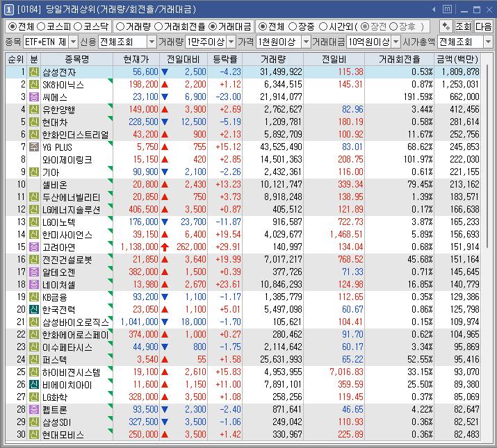Click the 증 badge for 펩트론
497x448 pixels.
[x=34, y=409]
